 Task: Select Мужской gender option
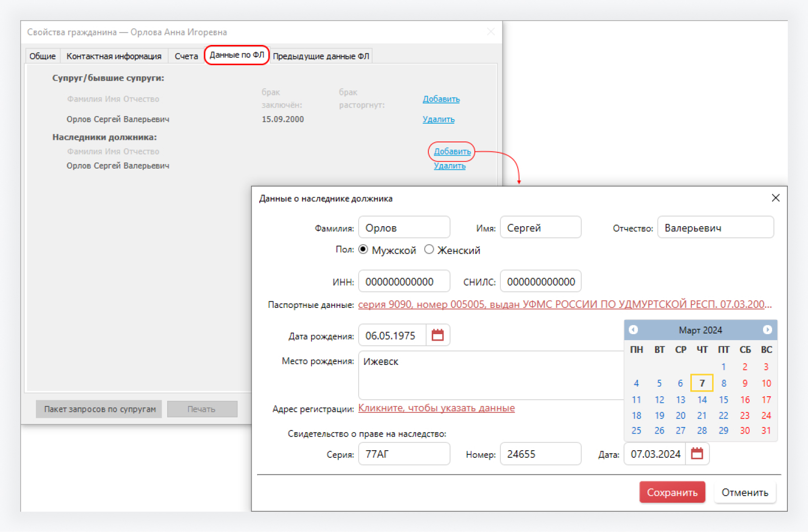363,249
